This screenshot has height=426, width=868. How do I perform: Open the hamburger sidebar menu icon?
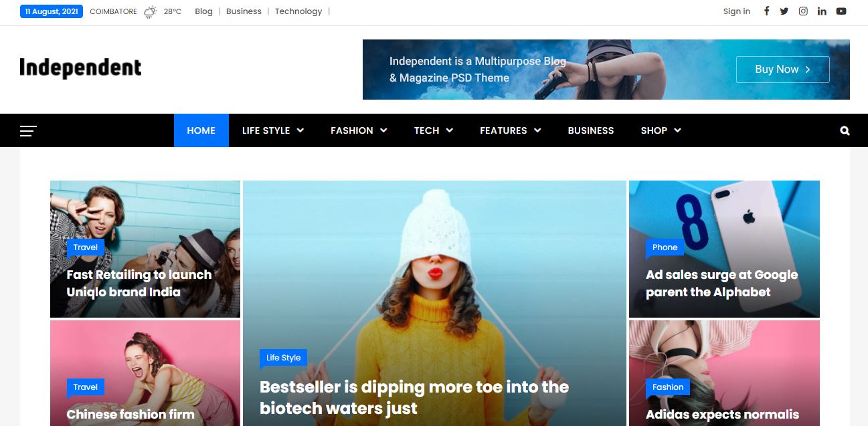pos(29,130)
